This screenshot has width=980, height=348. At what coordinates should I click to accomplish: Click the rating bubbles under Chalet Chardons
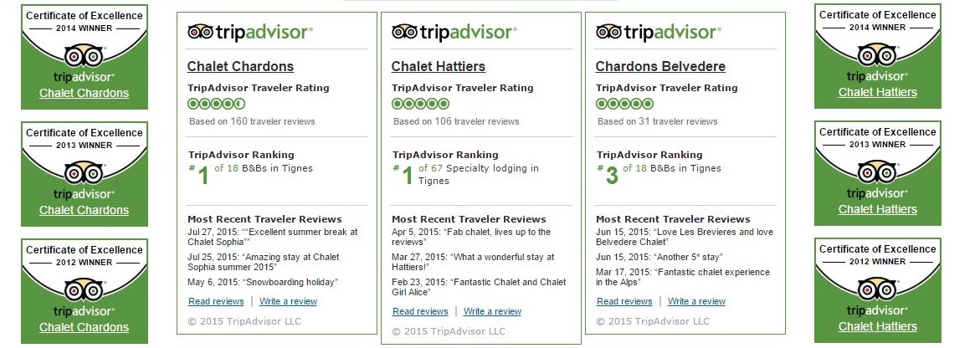tap(216, 104)
